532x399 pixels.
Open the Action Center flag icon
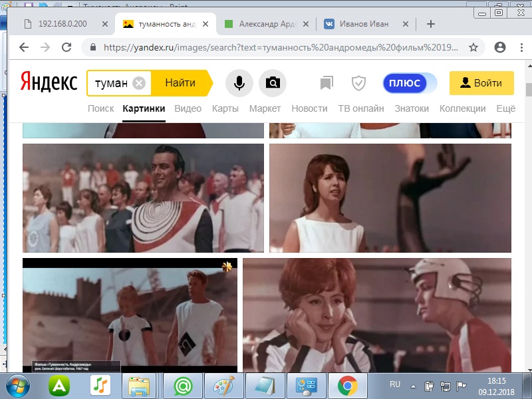461,386
